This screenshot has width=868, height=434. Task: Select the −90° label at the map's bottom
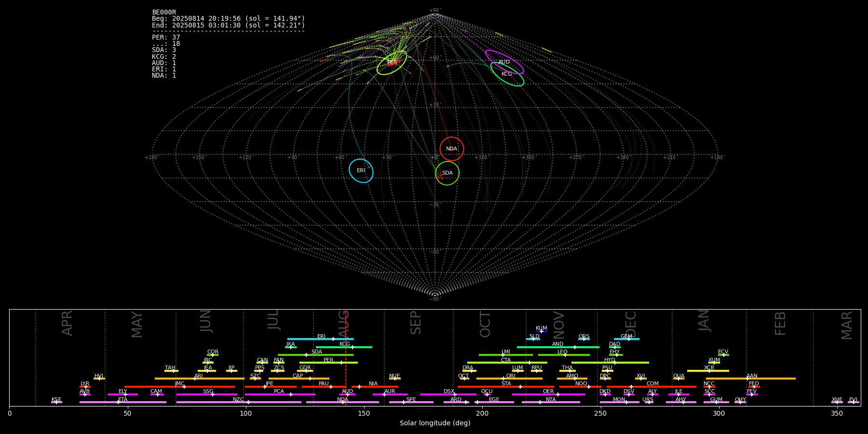point(435,299)
